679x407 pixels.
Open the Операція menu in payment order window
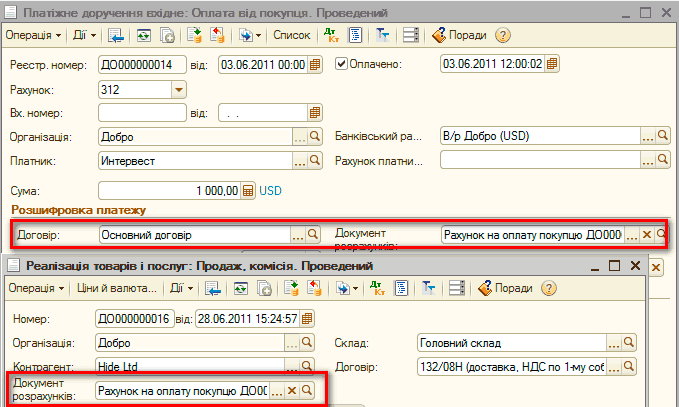click(x=32, y=35)
